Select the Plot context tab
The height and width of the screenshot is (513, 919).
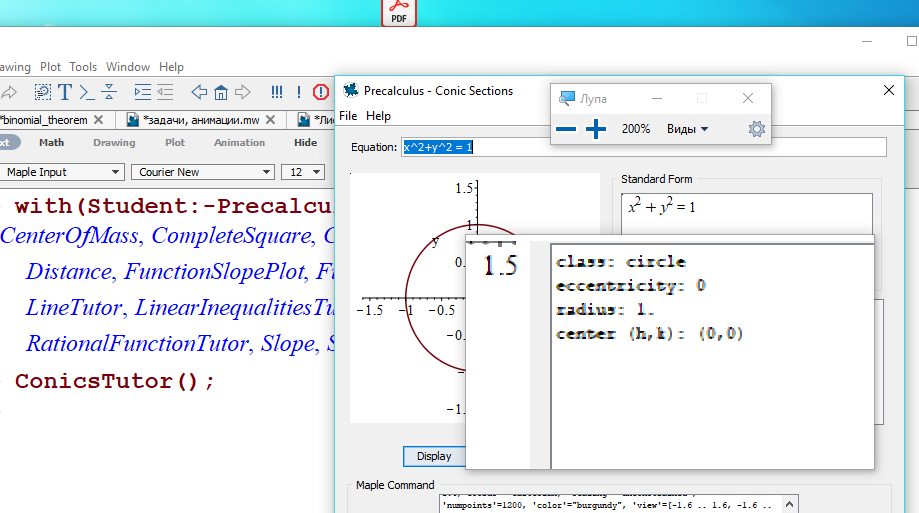175,142
